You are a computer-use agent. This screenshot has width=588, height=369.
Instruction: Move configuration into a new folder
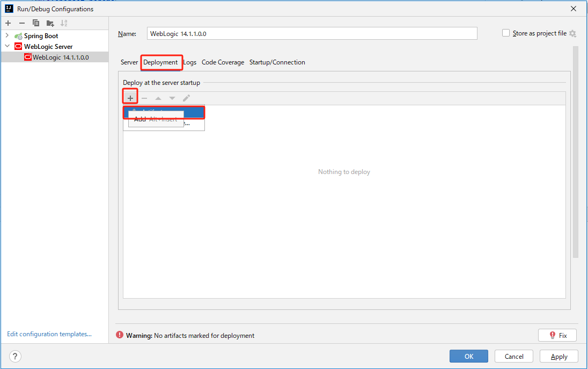click(x=50, y=23)
